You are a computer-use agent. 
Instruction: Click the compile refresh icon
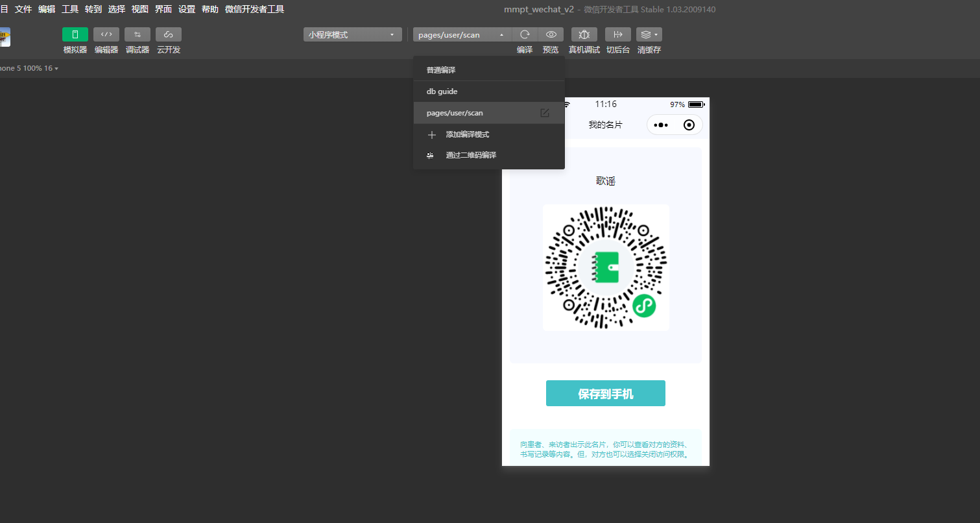(x=525, y=34)
